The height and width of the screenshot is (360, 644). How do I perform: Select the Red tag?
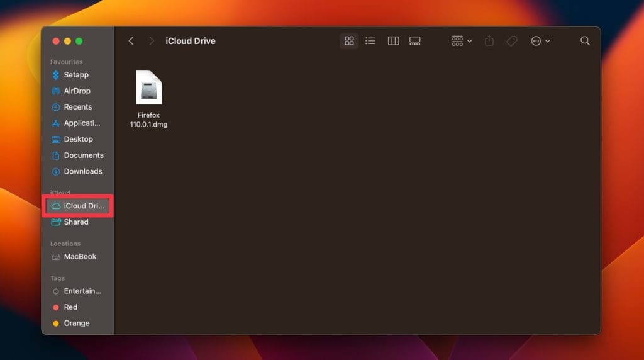(77, 307)
